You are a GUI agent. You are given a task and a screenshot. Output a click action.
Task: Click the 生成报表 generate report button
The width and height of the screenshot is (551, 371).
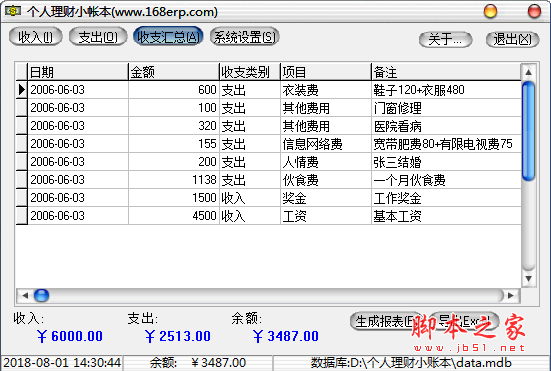[387, 321]
